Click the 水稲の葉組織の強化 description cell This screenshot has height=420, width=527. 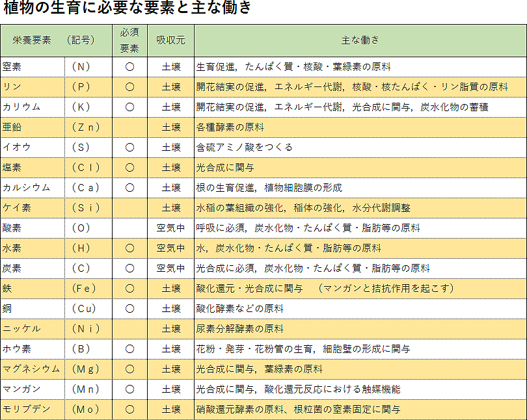tap(360, 208)
